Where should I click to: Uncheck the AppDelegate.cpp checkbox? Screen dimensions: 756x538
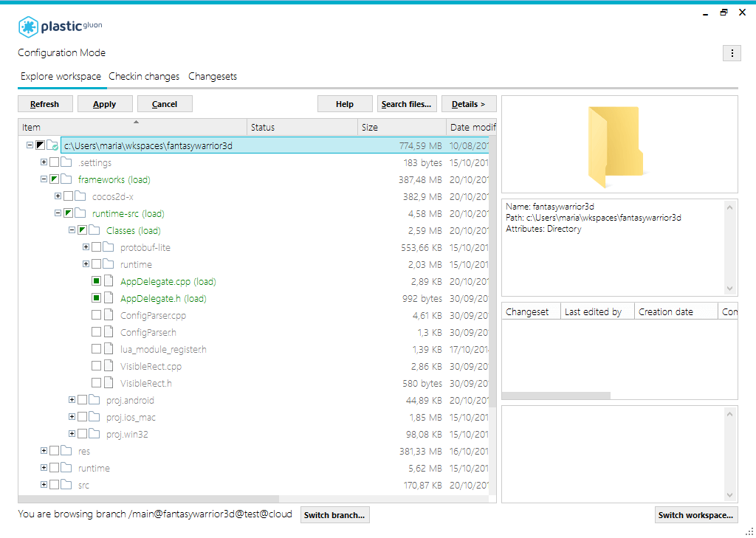pyautogui.click(x=96, y=281)
